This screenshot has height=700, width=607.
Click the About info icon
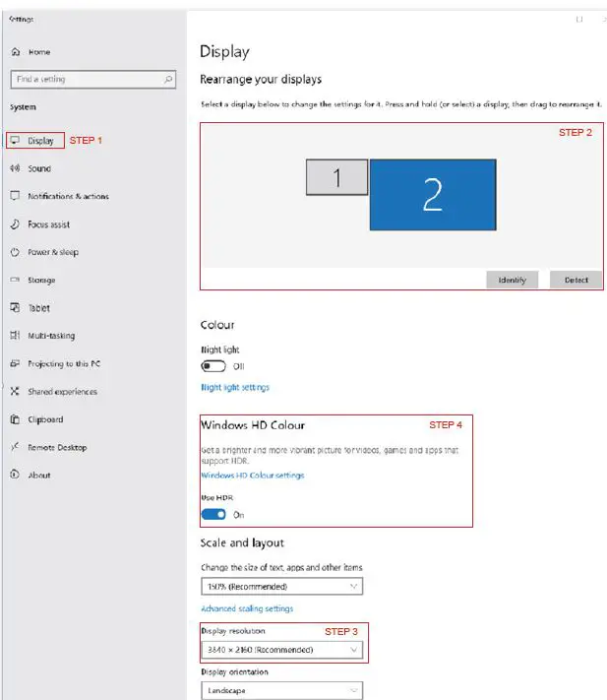(15, 475)
